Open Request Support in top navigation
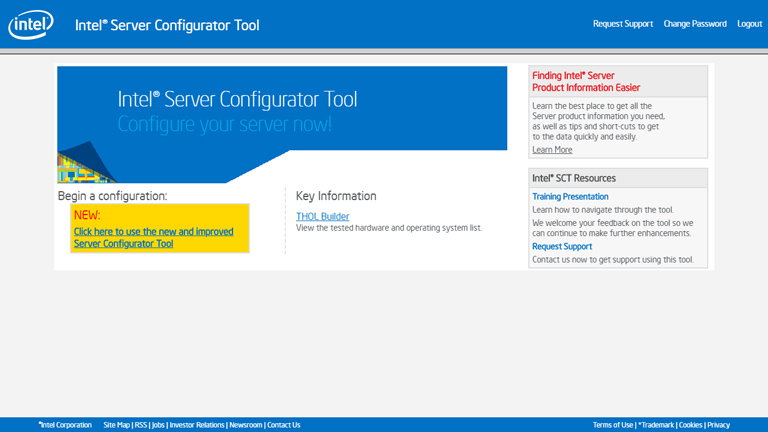This screenshot has height=432, width=768. point(623,24)
